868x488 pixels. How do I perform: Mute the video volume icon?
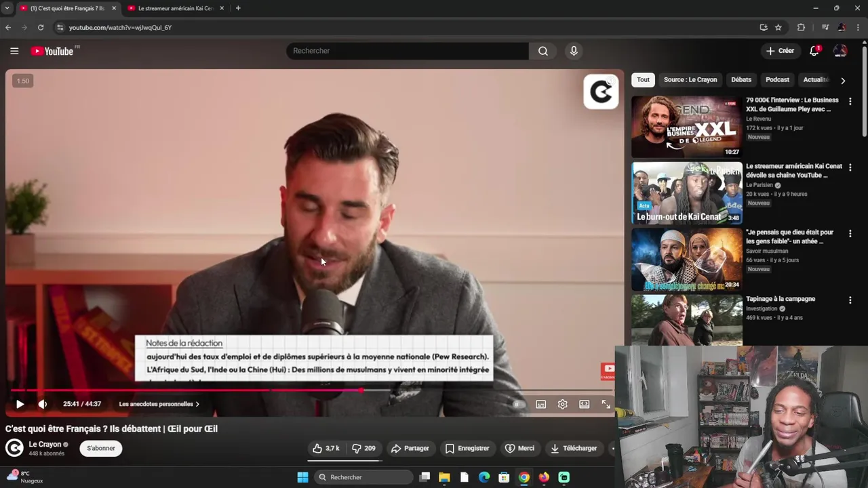click(42, 404)
